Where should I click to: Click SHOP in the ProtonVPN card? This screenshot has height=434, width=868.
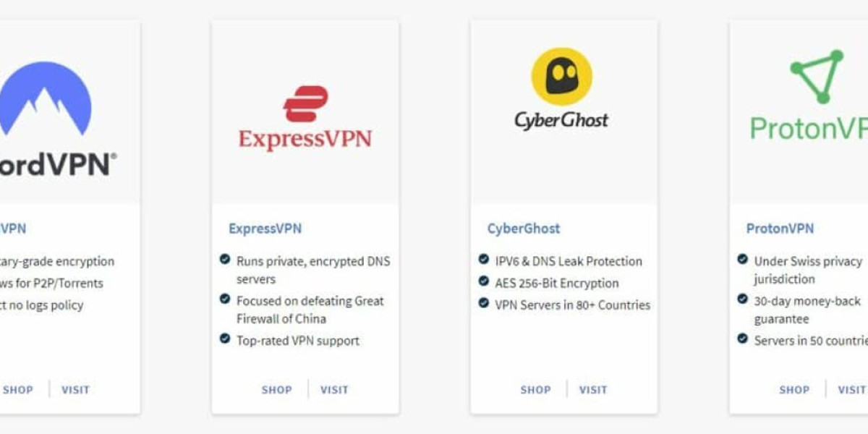coord(794,389)
